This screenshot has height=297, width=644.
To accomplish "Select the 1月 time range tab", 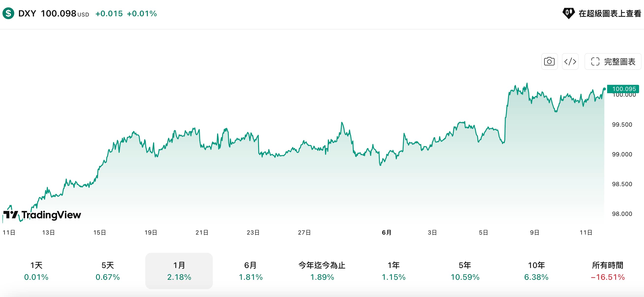I will (179, 271).
